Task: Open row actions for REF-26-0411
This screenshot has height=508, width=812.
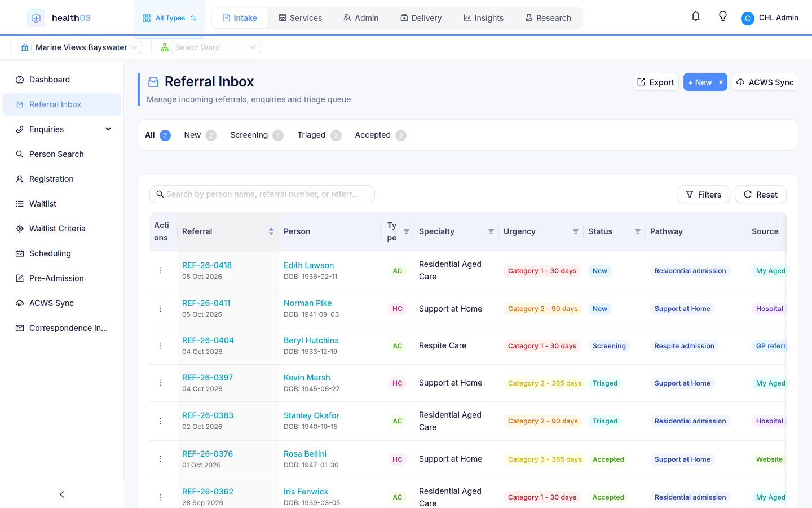Action: point(161,309)
